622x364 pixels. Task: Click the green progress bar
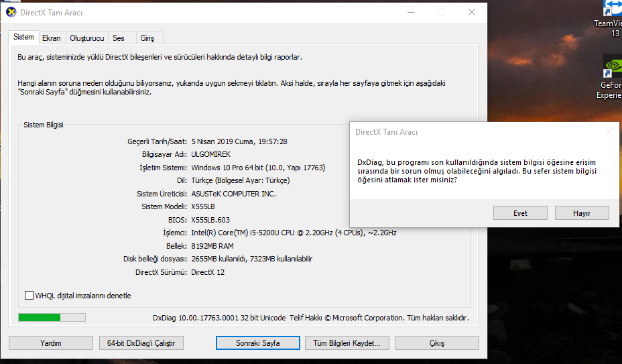[x=52, y=318]
